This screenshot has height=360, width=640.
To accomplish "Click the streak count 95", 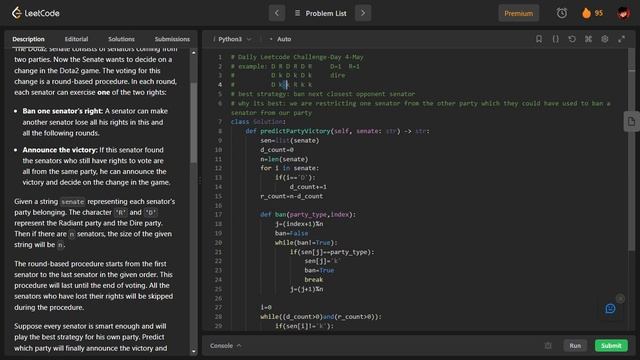I will point(598,13).
